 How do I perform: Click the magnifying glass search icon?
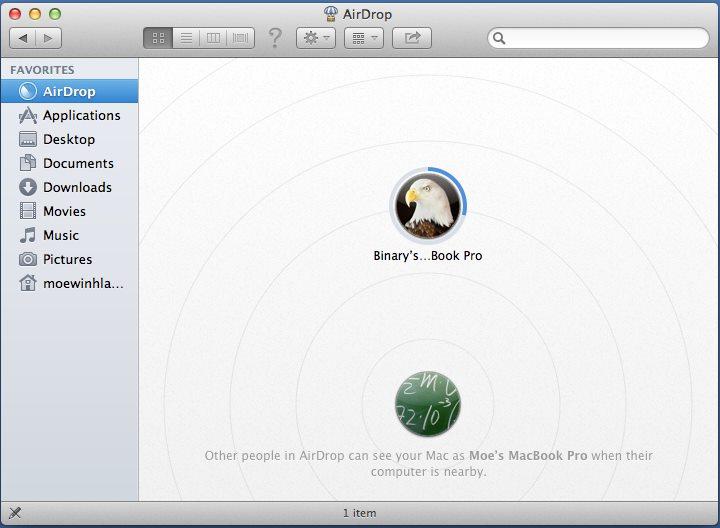point(499,38)
